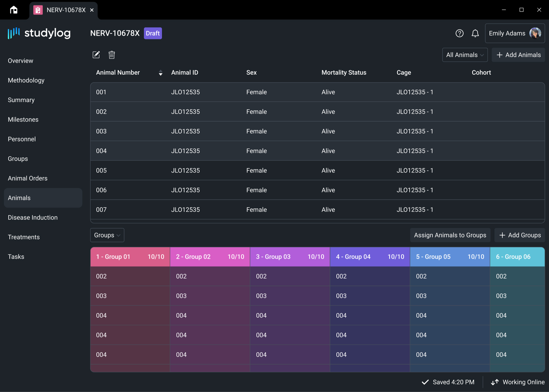This screenshot has height=392, width=549.
Task: Open the All Animals dropdown
Action: point(465,55)
